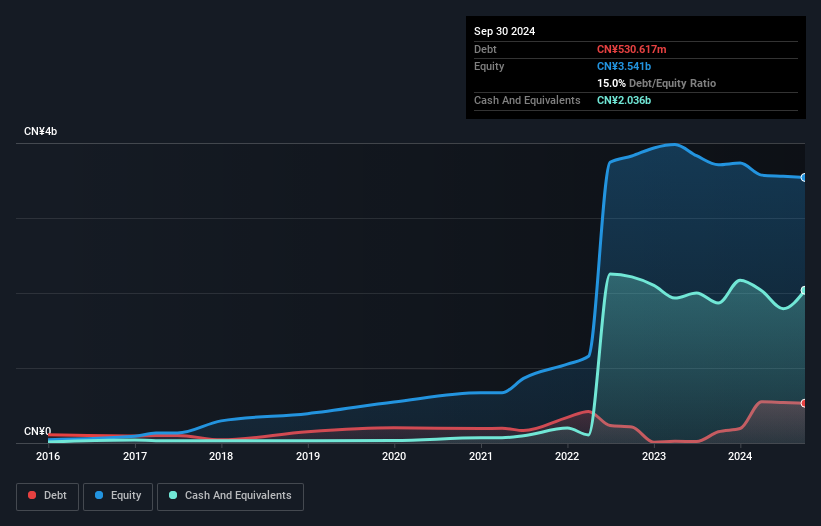Click the Cash And Equivalents tooltip label

click(527, 100)
